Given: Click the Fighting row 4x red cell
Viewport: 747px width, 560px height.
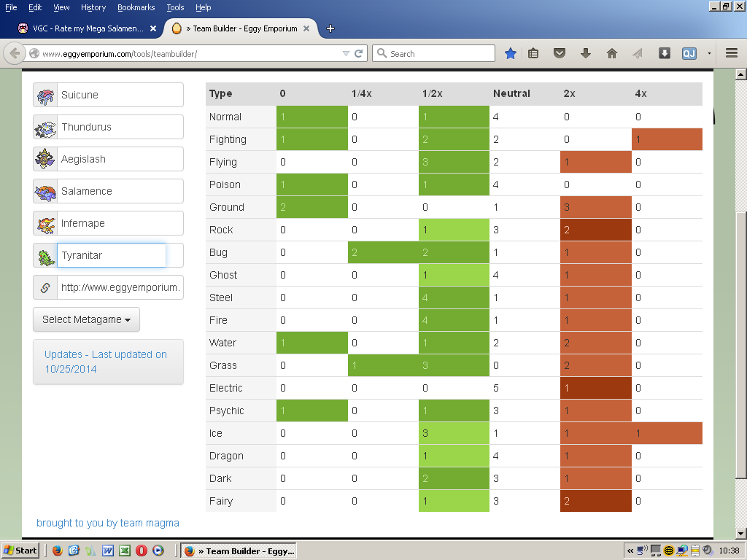Looking at the screenshot, I should click(x=667, y=139).
